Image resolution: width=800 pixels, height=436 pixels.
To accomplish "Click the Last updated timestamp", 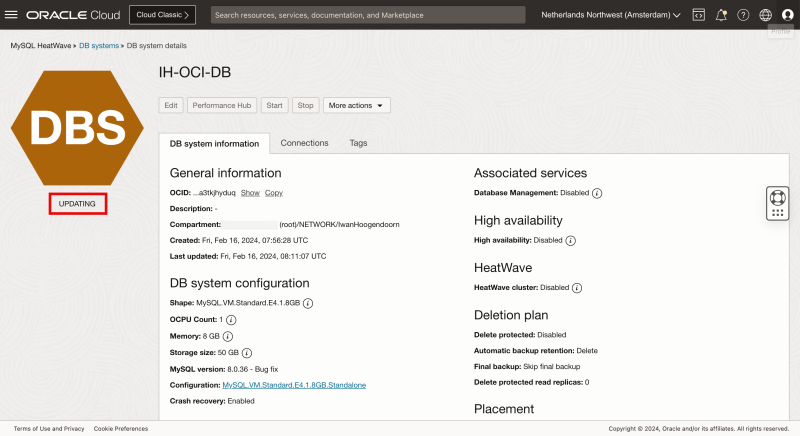I will point(273,257).
